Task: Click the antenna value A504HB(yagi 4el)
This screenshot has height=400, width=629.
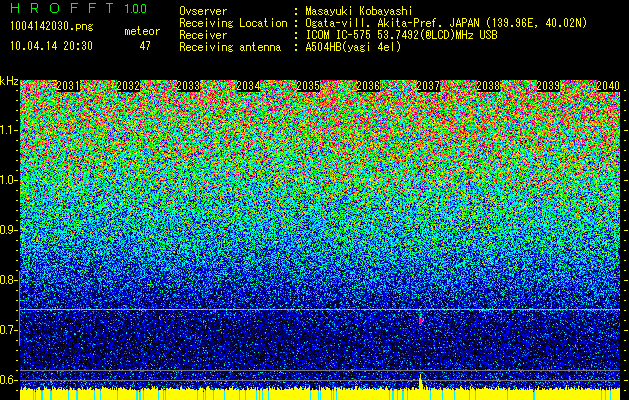Action: coord(353,47)
